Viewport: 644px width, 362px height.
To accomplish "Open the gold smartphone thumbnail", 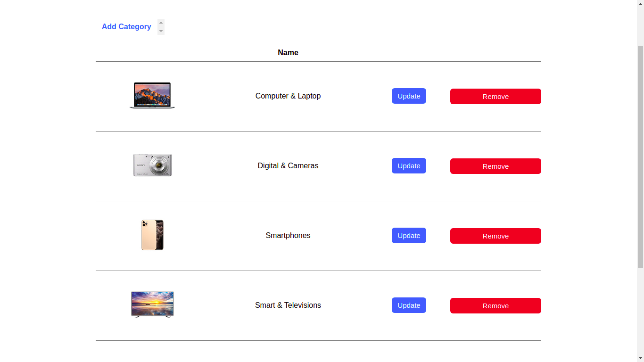I will click(x=152, y=235).
